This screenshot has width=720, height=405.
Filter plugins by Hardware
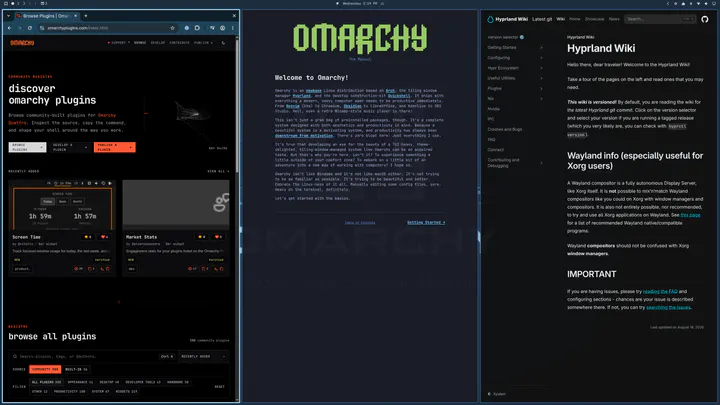tap(178, 382)
